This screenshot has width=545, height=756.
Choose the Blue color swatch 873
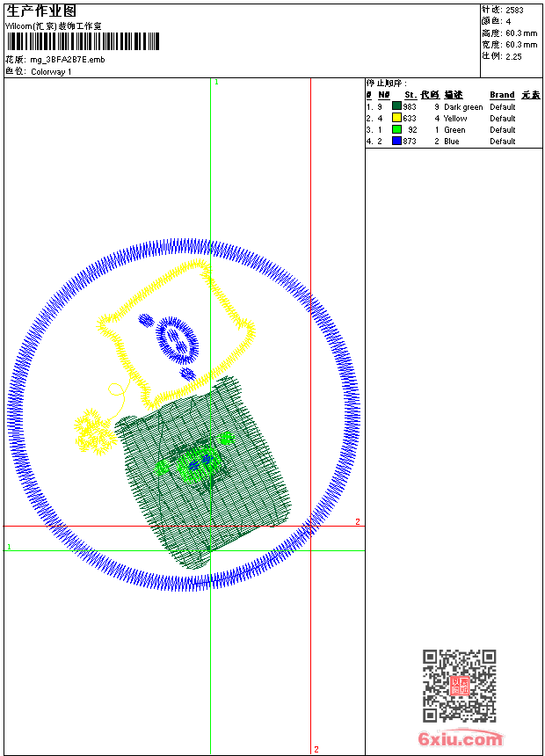[x=396, y=141]
